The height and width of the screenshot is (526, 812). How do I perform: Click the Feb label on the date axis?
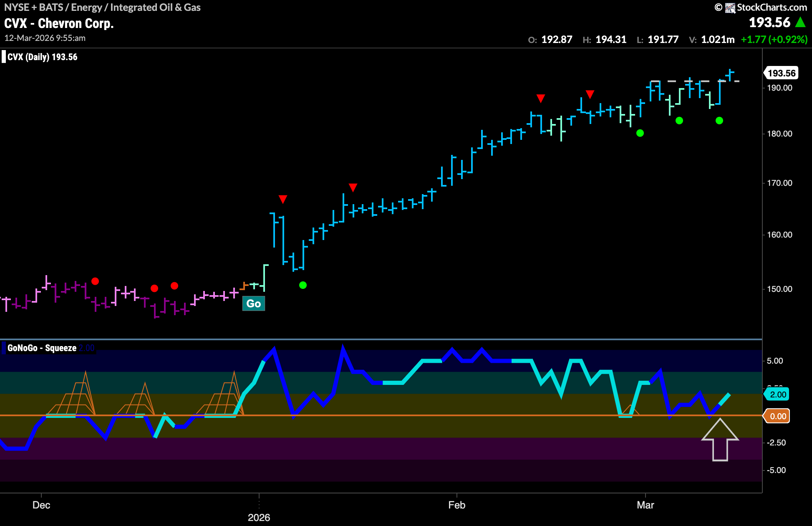tap(456, 505)
